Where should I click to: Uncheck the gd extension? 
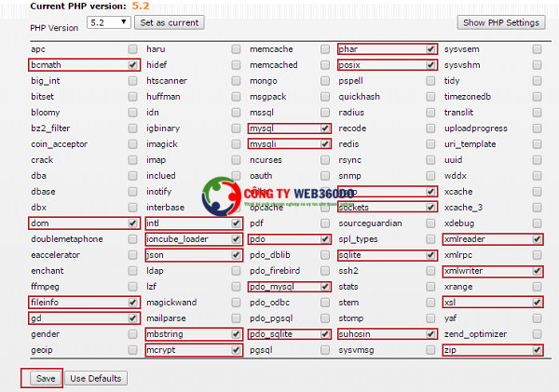point(132,318)
